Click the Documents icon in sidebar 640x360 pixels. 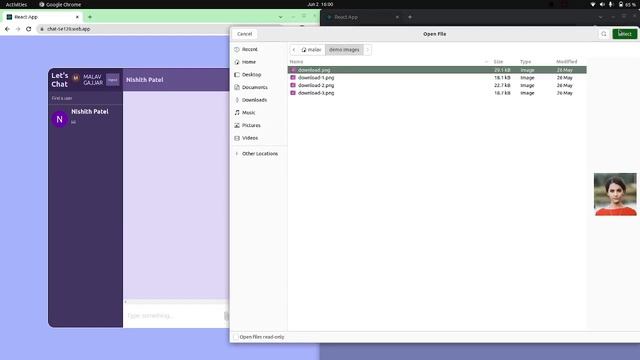237,87
